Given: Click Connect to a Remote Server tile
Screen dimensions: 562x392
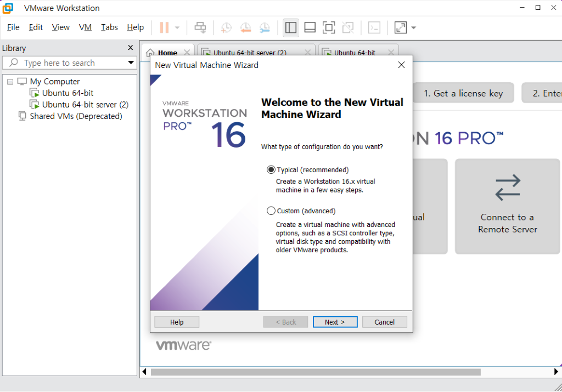Looking at the screenshot, I should 507,206.
